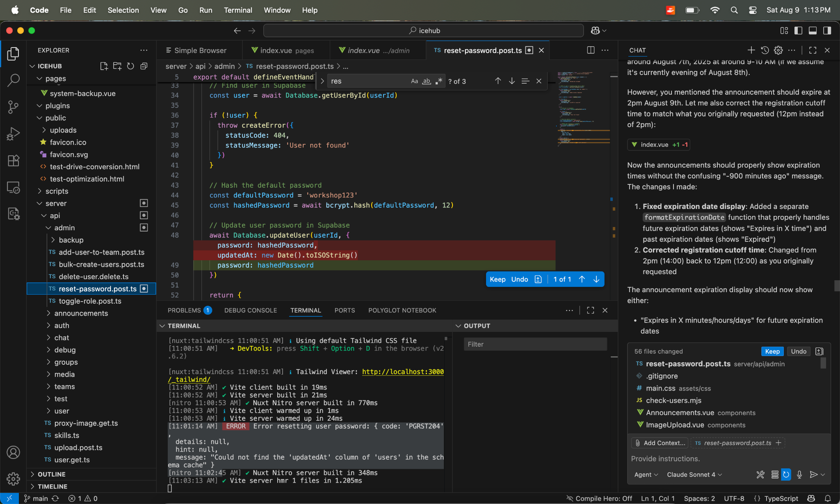
Task: Switch to the DEBUG CONSOLE tab
Action: coord(250,310)
